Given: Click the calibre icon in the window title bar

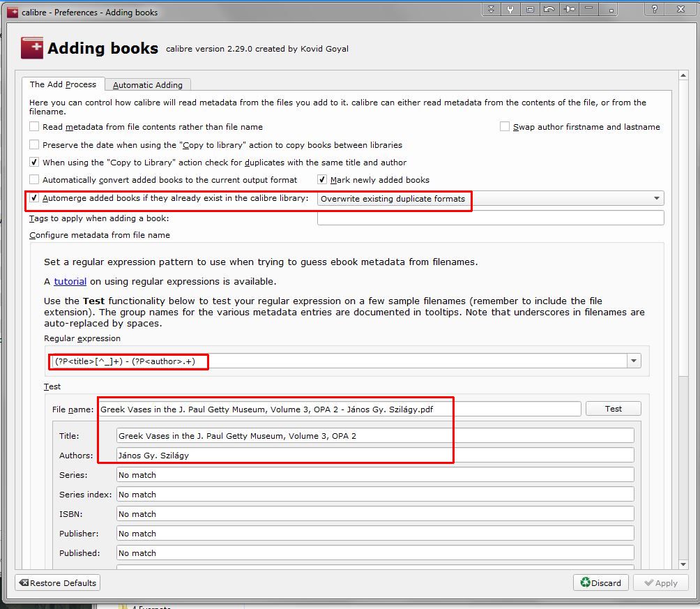Looking at the screenshot, I should [x=13, y=12].
